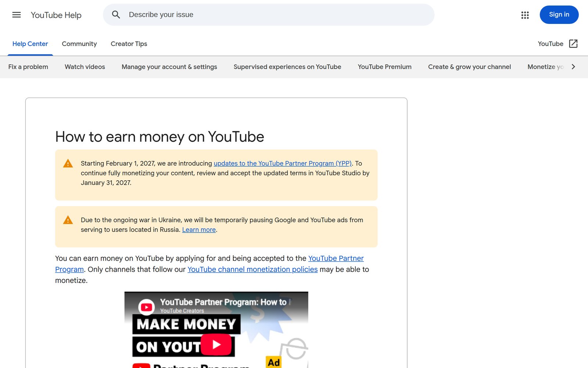Click the search magnifier icon
The image size is (588, 368).
[116, 15]
